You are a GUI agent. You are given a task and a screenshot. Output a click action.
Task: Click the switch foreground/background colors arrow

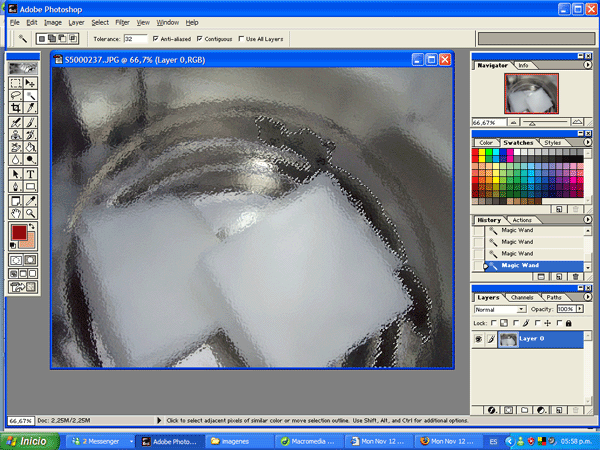click(x=32, y=227)
